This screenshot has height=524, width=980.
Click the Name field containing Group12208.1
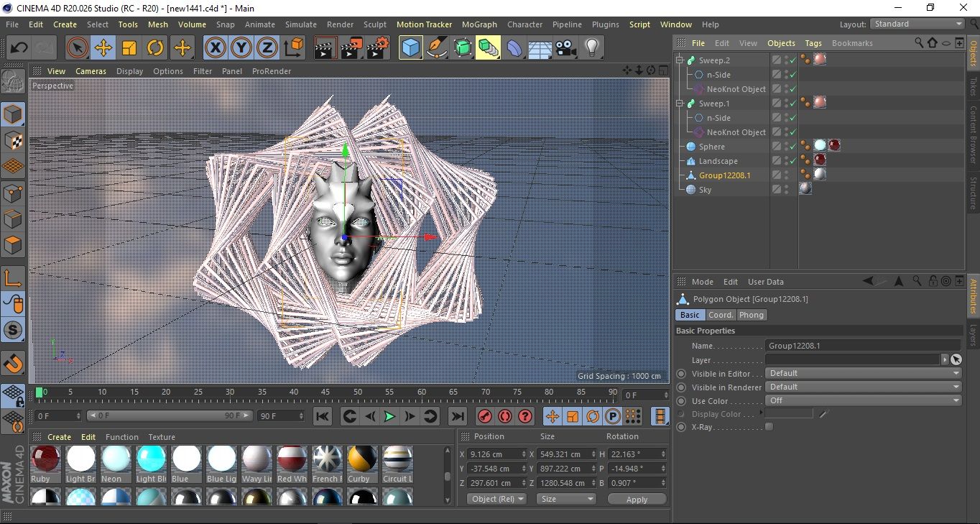tap(862, 346)
